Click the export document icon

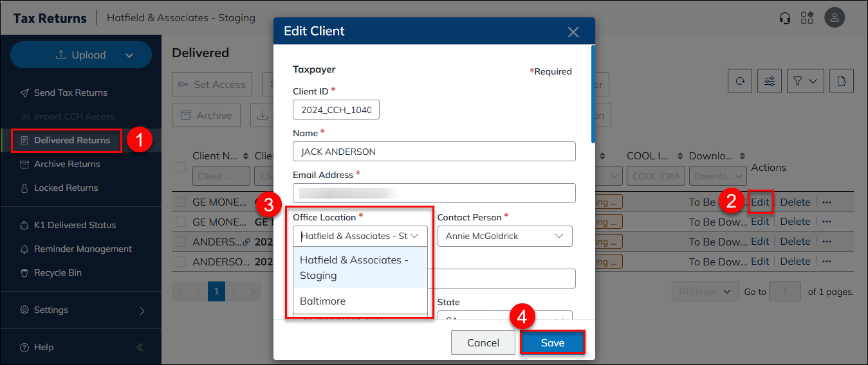pos(841,81)
